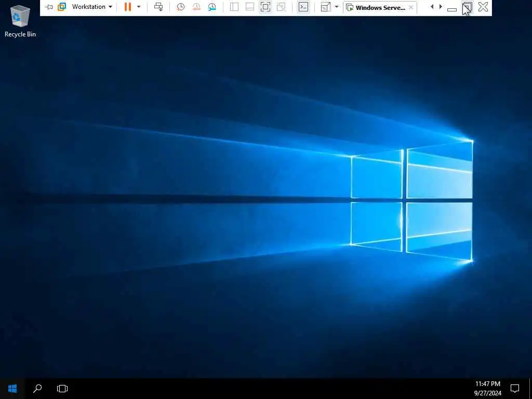Pause the virtual machine with the orange button
The height and width of the screenshot is (399, 532).
pyautogui.click(x=128, y=7)
